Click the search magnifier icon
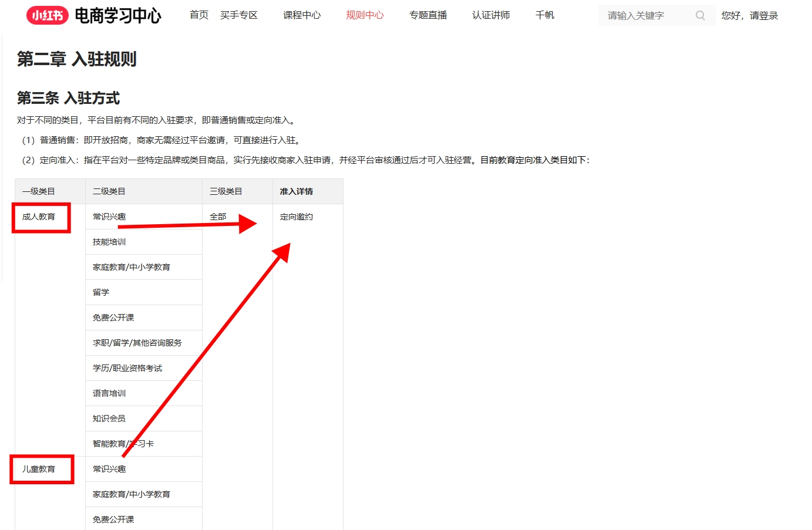Screen dimensions: 812x530 point(699,15)
